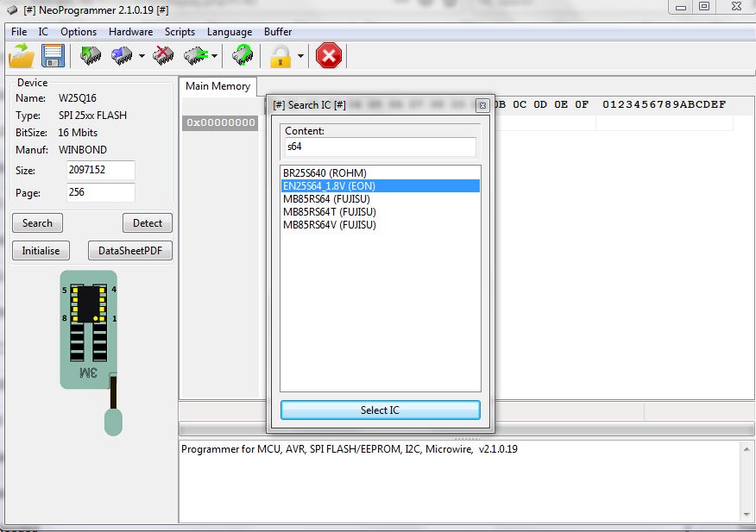Confirm with the Select IC button

point(381,410)
